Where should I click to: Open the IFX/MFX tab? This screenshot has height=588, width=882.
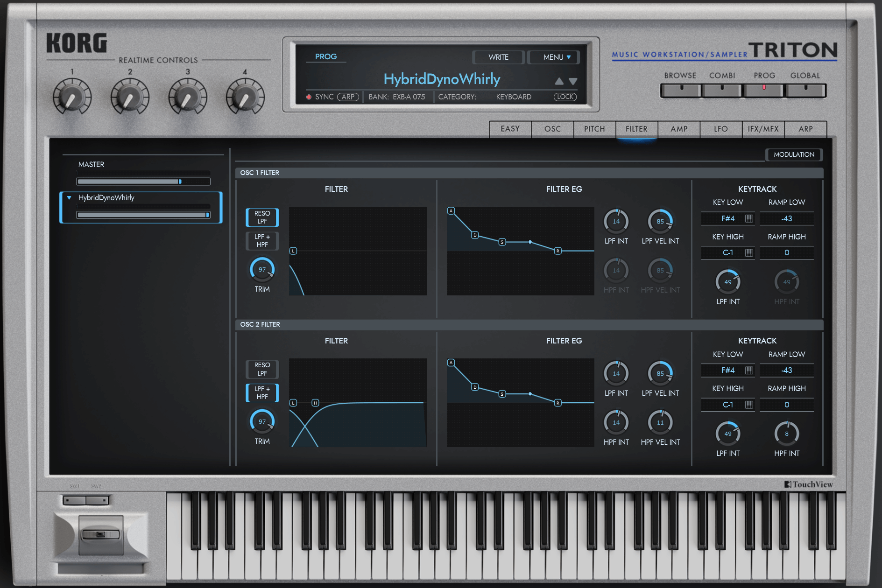pos(763,129)
